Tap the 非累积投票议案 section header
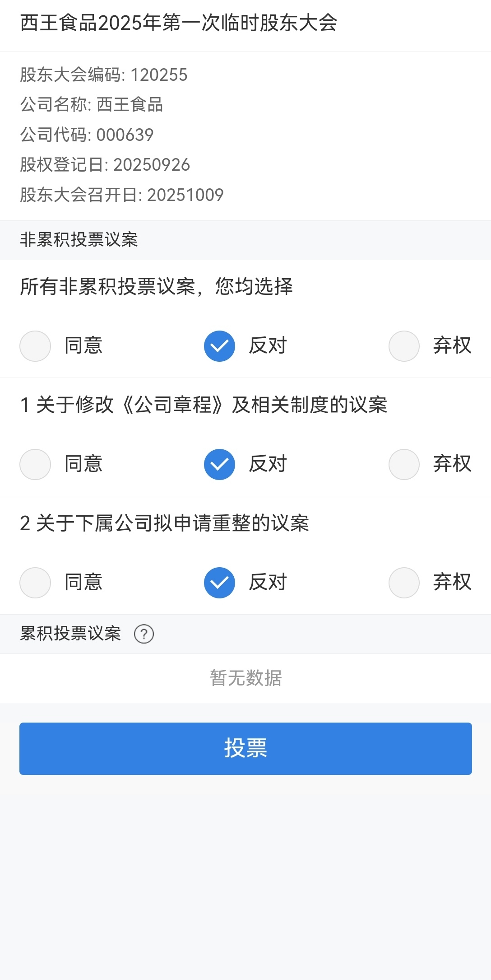 coord(79,240)
